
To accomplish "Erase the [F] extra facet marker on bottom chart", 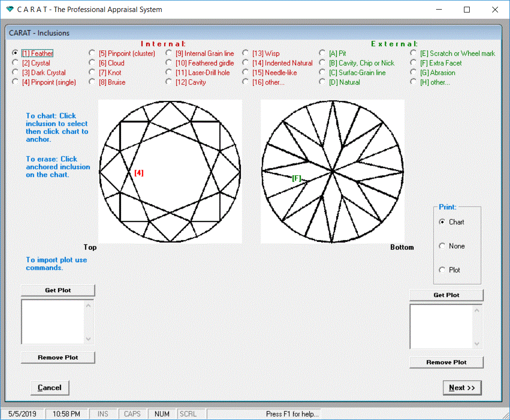I will pos(297,178).
